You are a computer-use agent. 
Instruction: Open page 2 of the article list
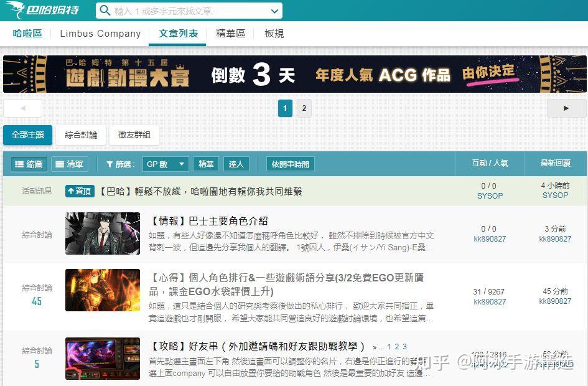pyautogui.click(x=304, y=108)
